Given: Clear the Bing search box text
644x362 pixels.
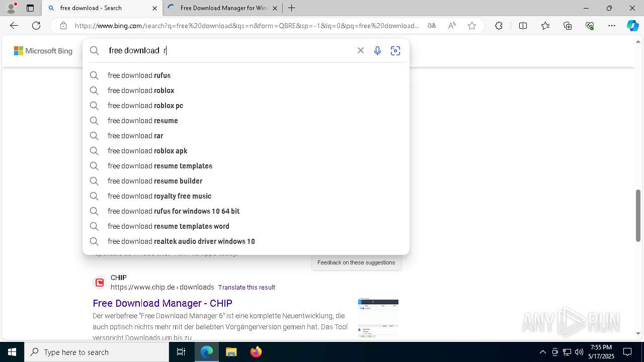Looking at the screenshot, I should point(361,50).
